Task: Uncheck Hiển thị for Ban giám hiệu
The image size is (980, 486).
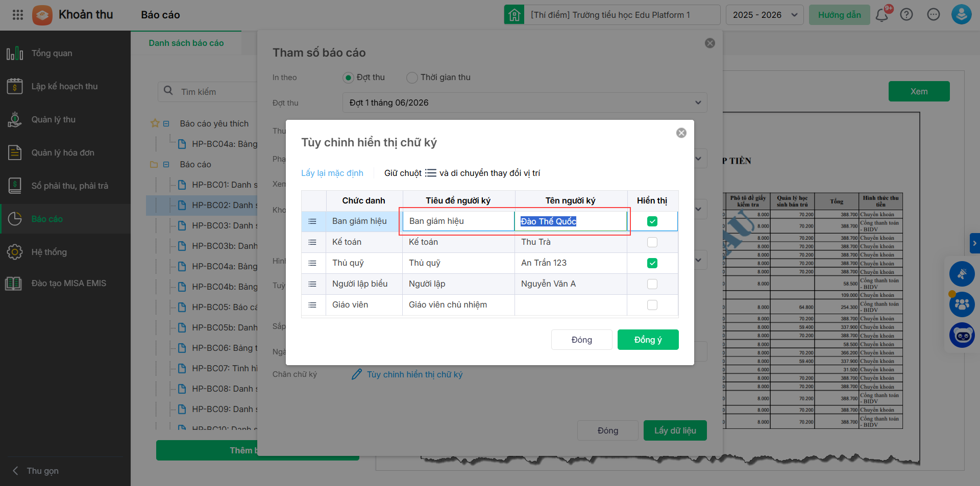Action: click(652, 221)
